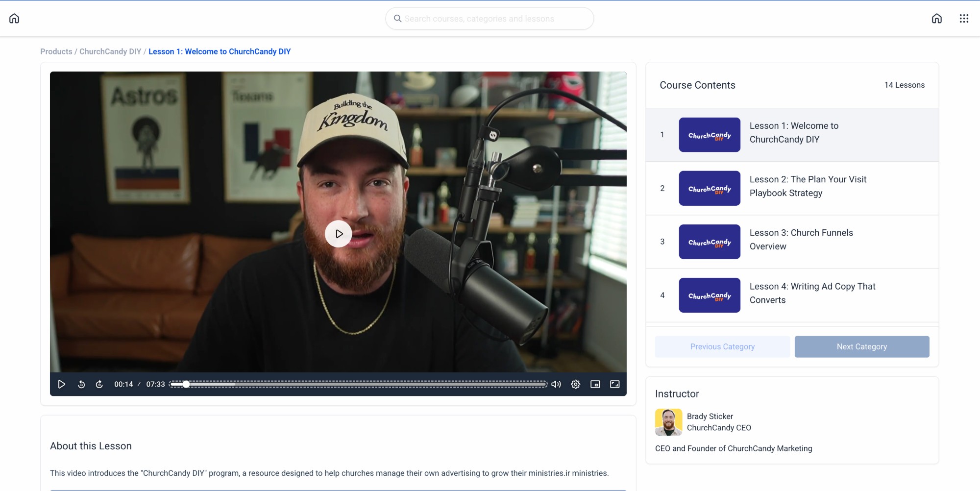The image size is (980, 491).
Task: Click the home icon beside the apps grid
Action: pyautogui.click(x=936, y=19)
